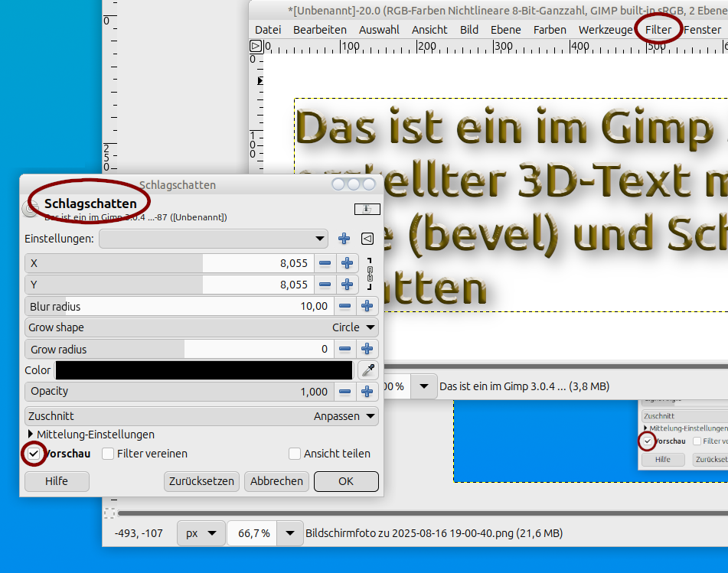Click the Hilfe button in the embedded screenshot
Image resolution: width=728 pixels, height=573 pixels.
click(662, 459)
